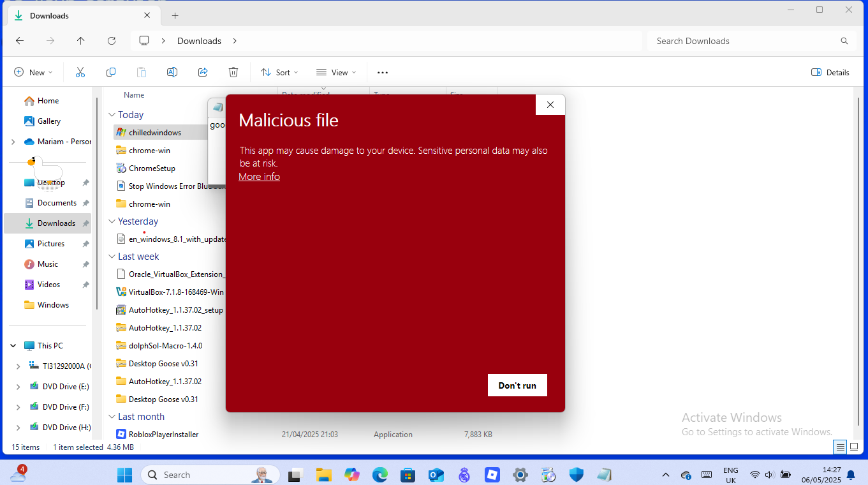This screenshot has width=868, height=485.
Task: Open File Explorer from the taskbar
Action: (x=323, y=475)
